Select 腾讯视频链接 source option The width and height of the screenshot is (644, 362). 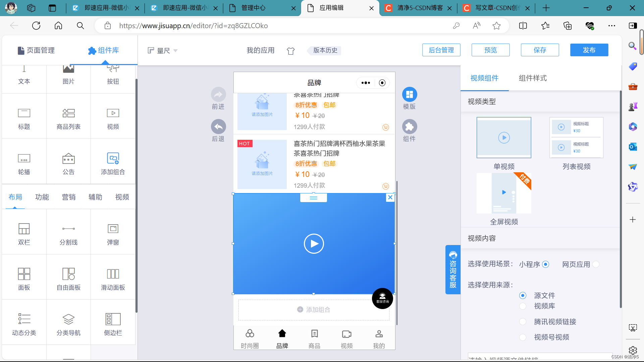(523, 322)
